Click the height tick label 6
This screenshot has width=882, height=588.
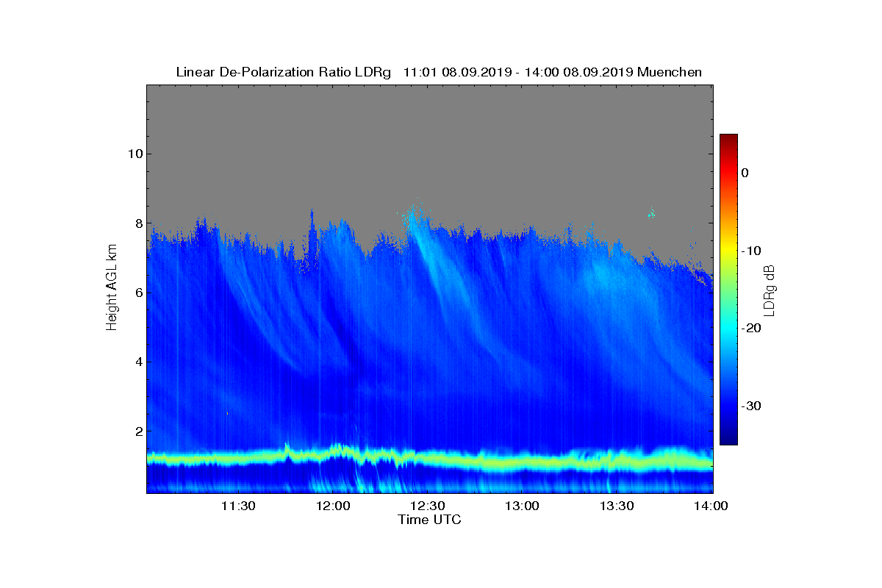coord(137,293)
